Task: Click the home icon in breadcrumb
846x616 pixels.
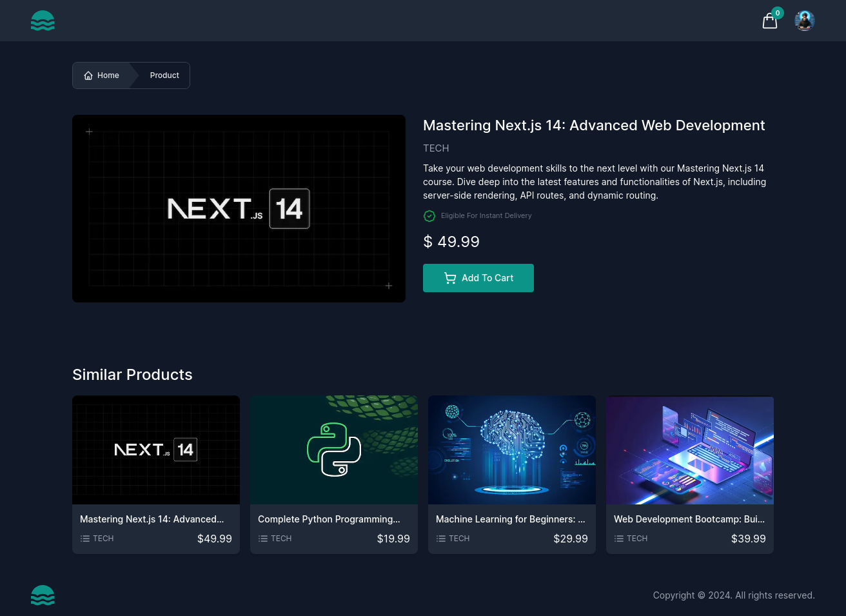Action: (88, 75)
